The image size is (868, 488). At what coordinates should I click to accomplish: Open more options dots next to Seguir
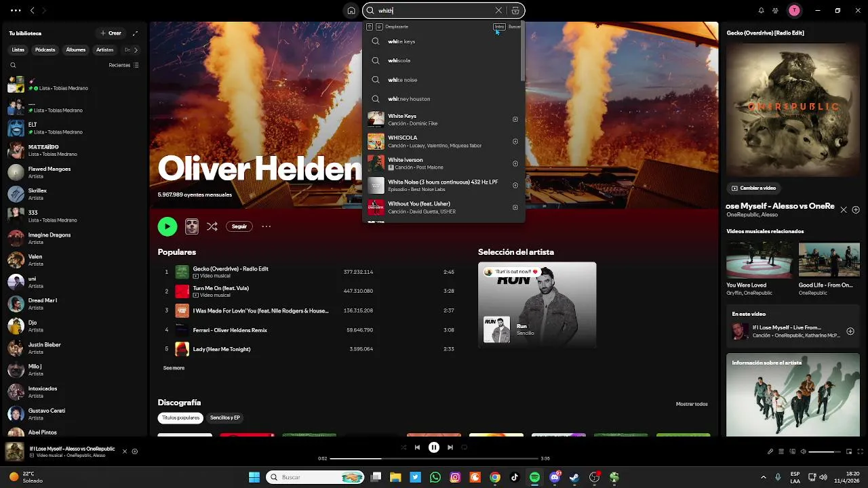267,226
